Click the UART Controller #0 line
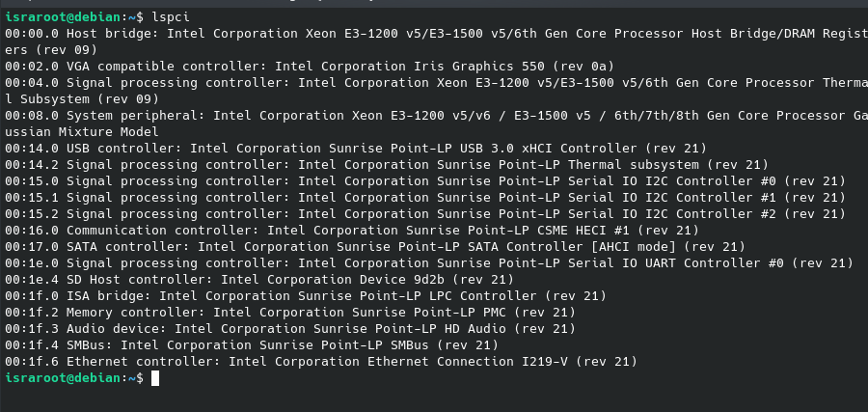Viewport: 868px width, 412px height. coord(429,263)
